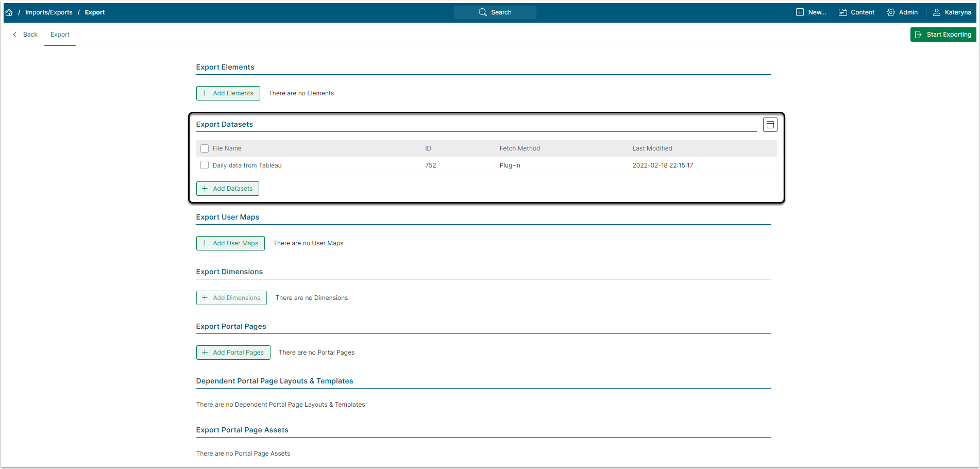Click the Add Datasets button

pyautogui.click(x=228, y=189)
